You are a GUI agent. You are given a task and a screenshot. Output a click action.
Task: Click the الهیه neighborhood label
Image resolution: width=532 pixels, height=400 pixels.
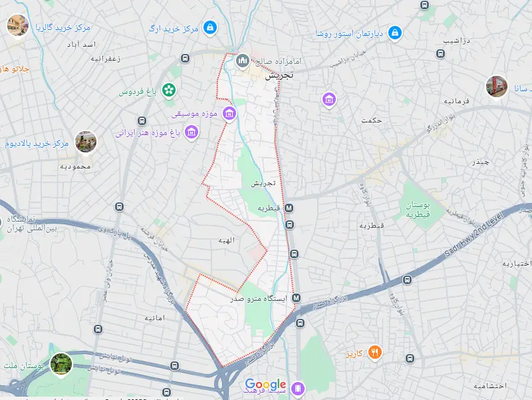(227, 240)
